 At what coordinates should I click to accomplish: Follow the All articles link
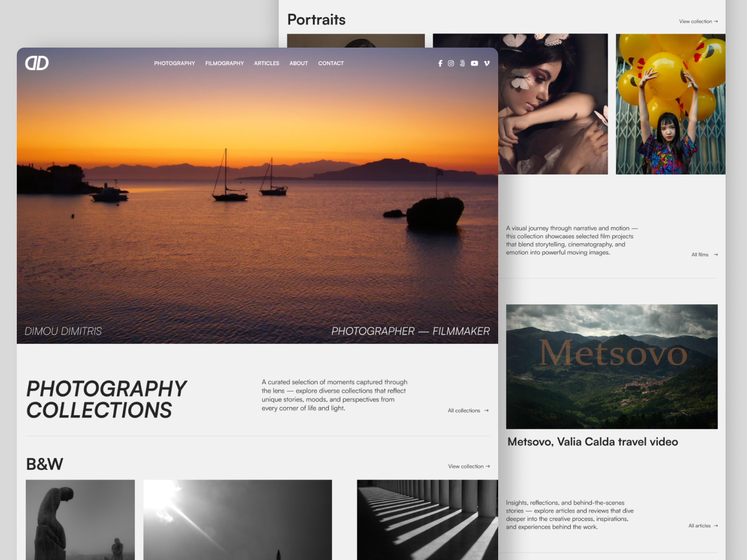point(703,526)
